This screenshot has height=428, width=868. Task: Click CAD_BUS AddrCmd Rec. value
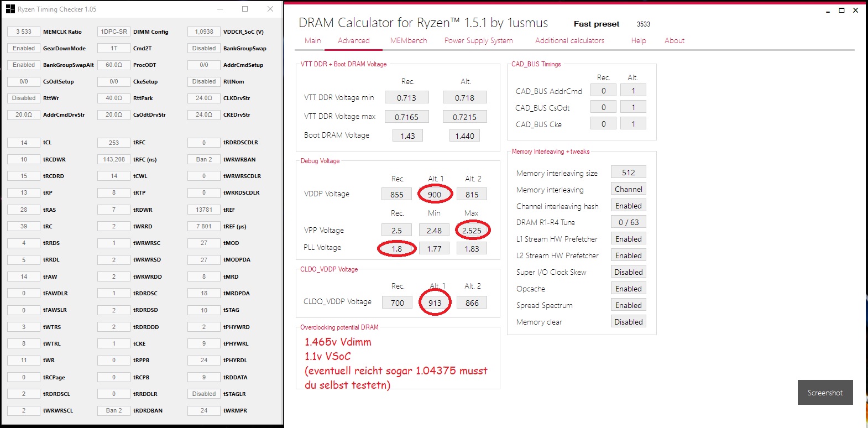point(603,91)
